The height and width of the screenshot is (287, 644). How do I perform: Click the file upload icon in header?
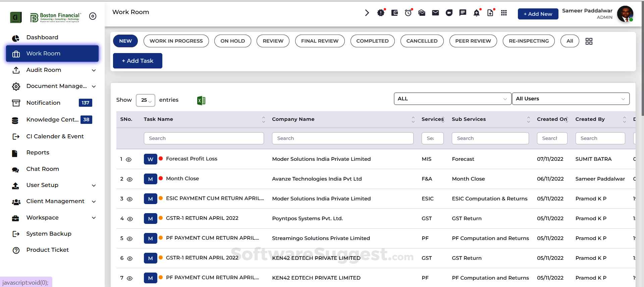click(490, 13)
